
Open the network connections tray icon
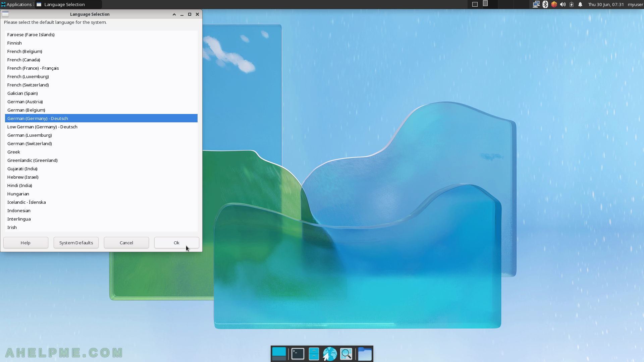(536, 4)
